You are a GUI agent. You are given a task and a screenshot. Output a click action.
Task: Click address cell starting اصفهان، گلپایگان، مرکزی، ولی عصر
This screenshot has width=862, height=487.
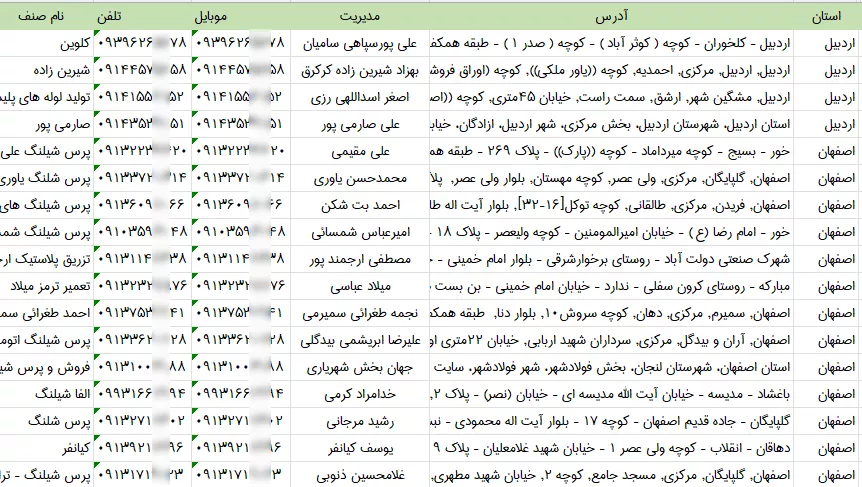[x=612, y=178]
